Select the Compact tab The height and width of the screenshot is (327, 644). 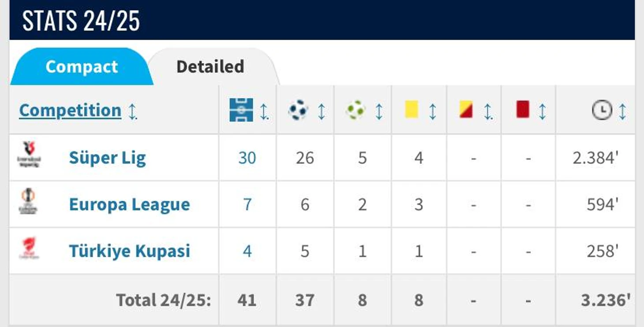coord(82,67)
